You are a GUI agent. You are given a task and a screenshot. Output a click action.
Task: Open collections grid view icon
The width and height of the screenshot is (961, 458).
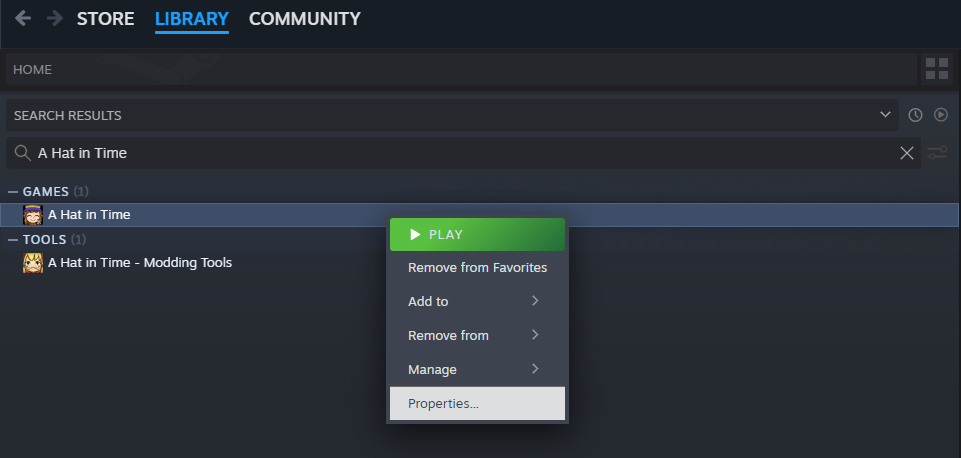pos(936,69)
